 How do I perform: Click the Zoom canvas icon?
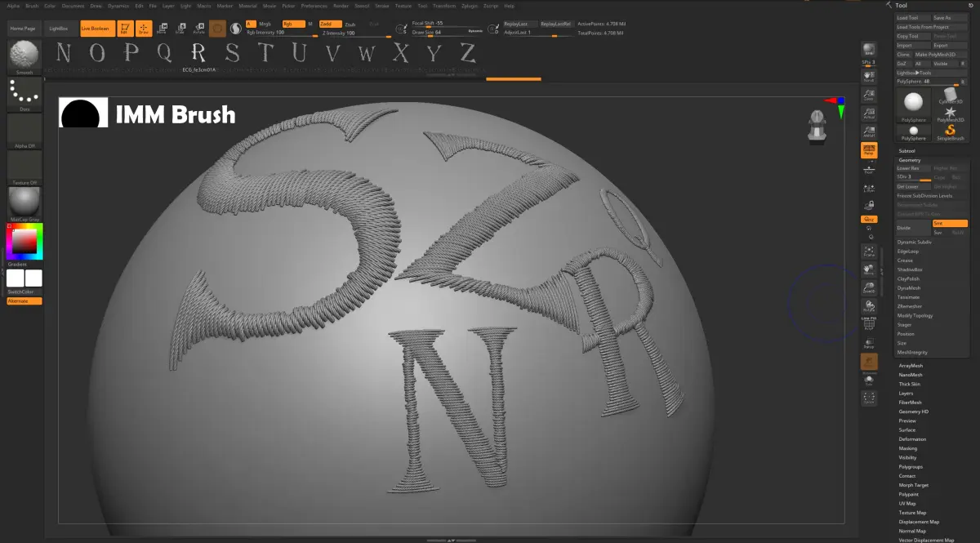(869, 94)
